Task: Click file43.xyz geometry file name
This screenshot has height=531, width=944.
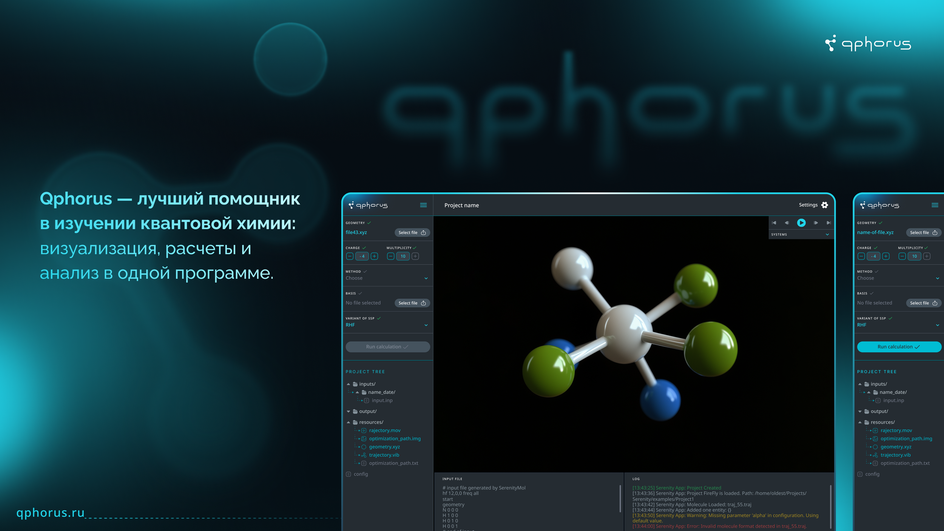Action: [356, 232]
